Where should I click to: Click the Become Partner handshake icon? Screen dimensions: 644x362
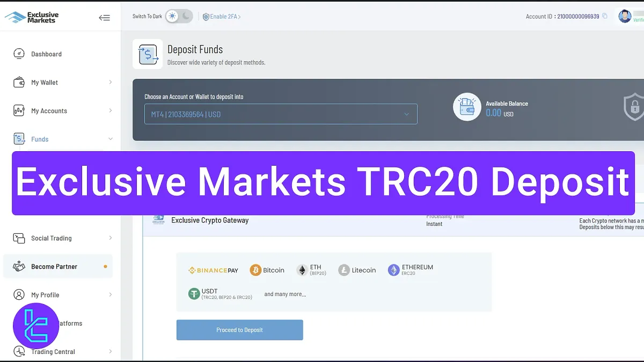19,266
